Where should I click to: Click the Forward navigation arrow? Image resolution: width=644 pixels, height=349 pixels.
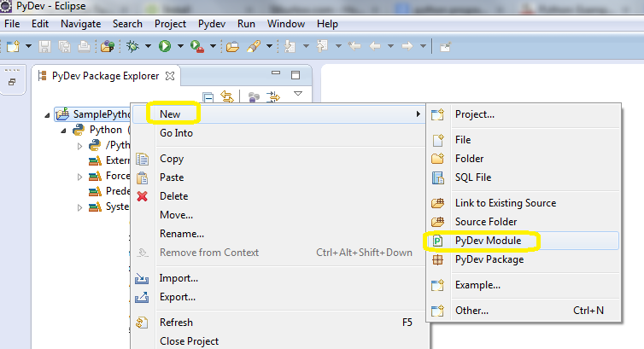tap(407, 46)
